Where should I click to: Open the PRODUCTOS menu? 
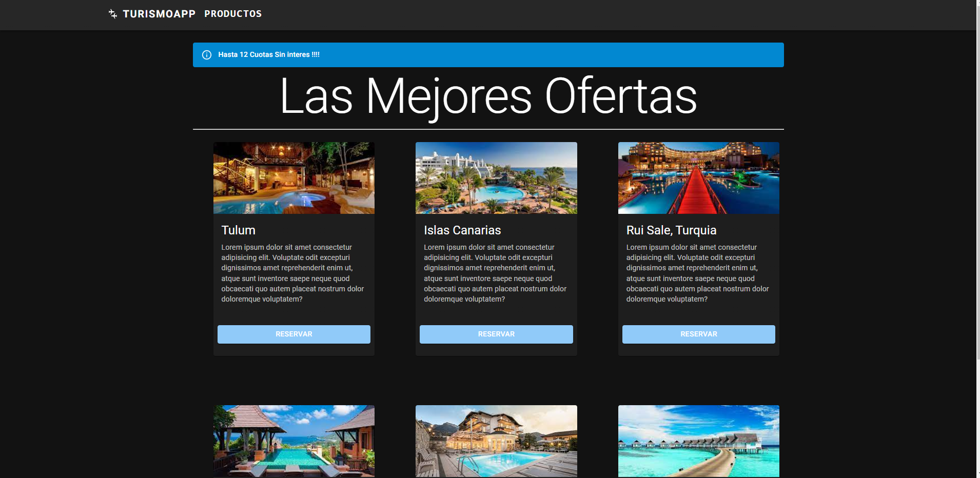[233, 14]
